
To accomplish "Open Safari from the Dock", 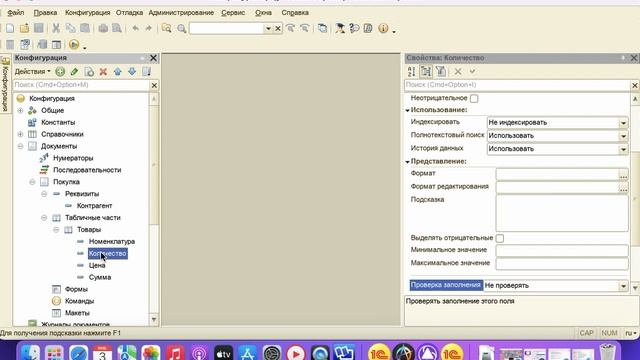I will (x=78, y=353).
